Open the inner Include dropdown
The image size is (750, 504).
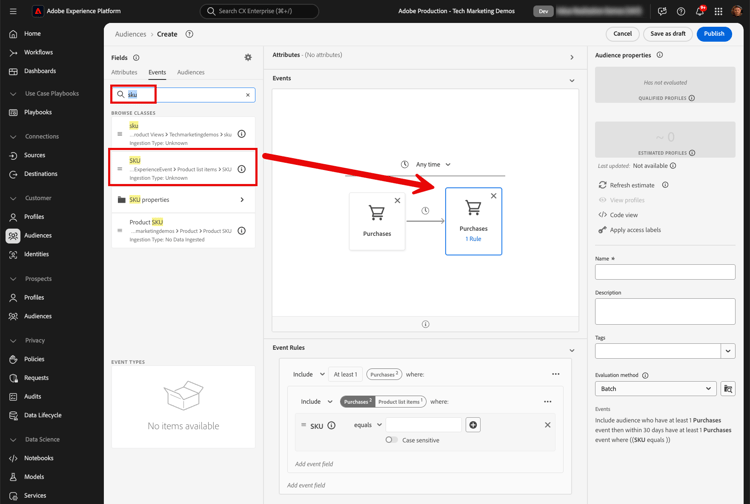tap(316, 401)
